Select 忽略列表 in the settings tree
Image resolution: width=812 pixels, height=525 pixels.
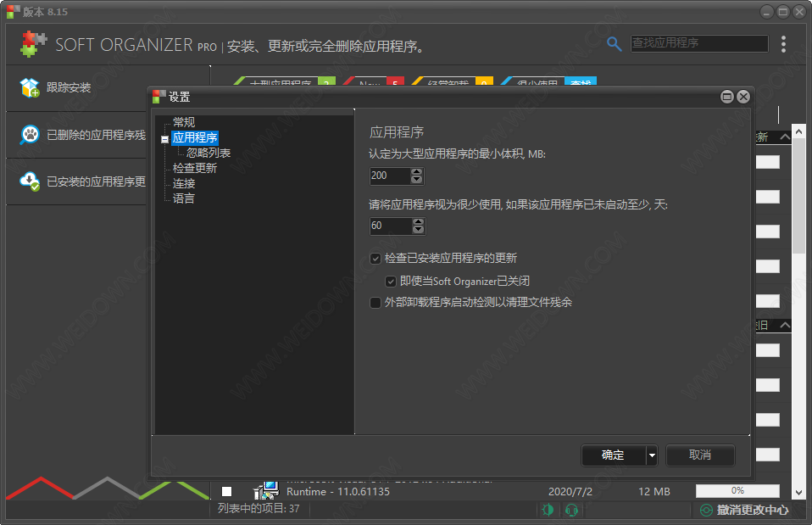[x=209, y=153]
